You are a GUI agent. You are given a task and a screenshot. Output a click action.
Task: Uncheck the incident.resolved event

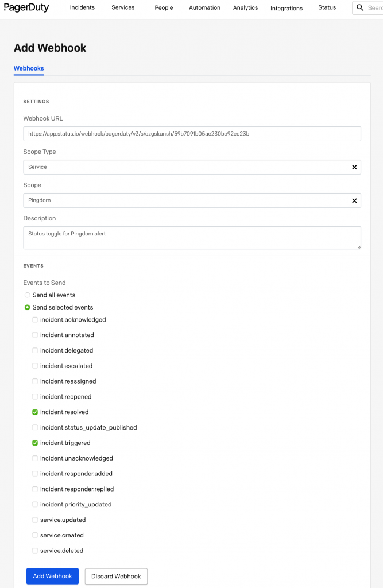coord(34,412)
